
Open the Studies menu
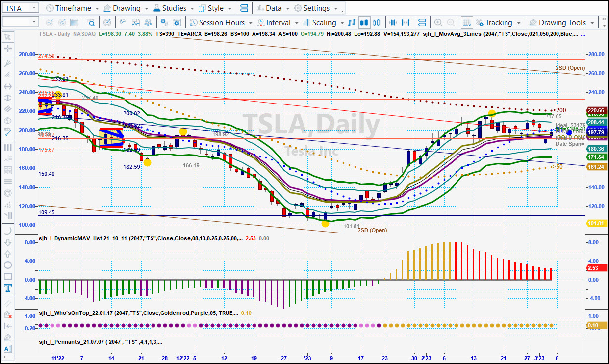[x=173, y=8]
